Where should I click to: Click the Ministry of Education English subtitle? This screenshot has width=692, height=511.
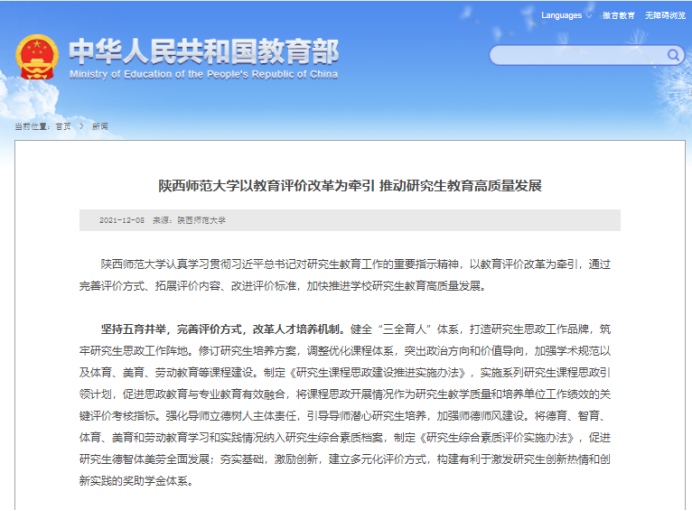(203, 74)
